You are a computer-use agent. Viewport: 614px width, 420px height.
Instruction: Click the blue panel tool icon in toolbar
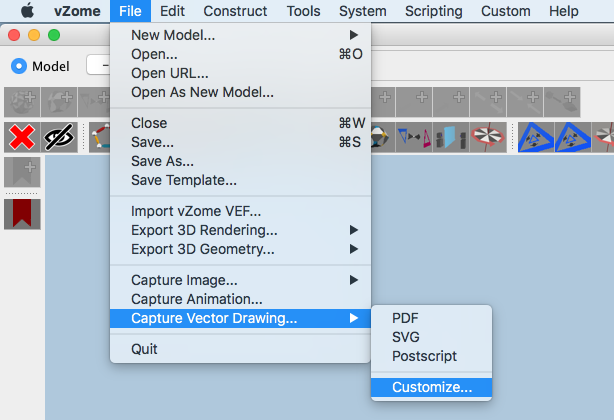[449, 138]
